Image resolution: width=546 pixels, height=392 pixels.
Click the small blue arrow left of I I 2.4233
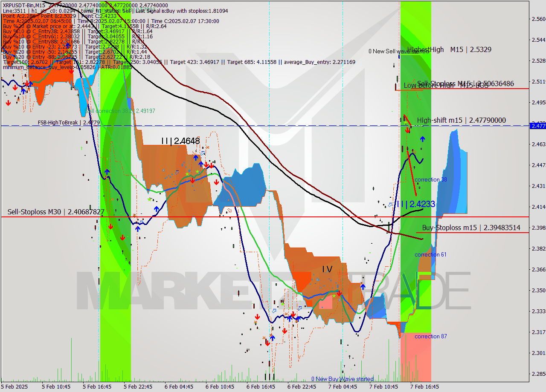tap(390, 205)
